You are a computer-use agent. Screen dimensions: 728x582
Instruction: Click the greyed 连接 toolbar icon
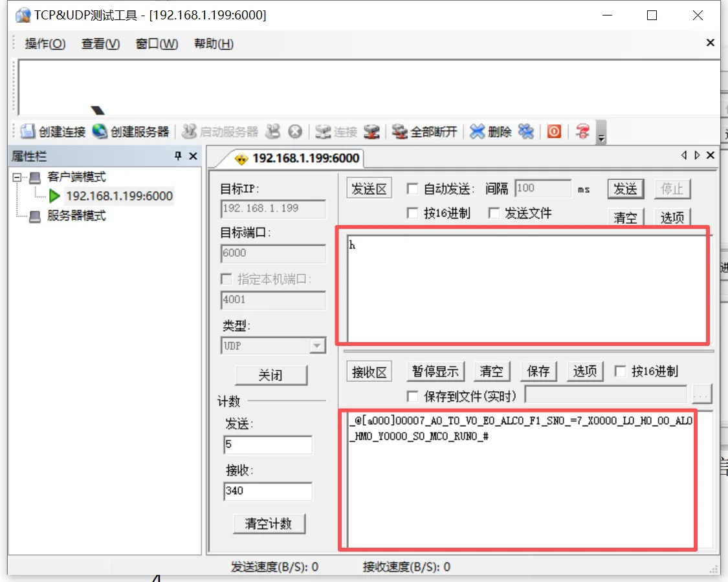tap(323, 132)
